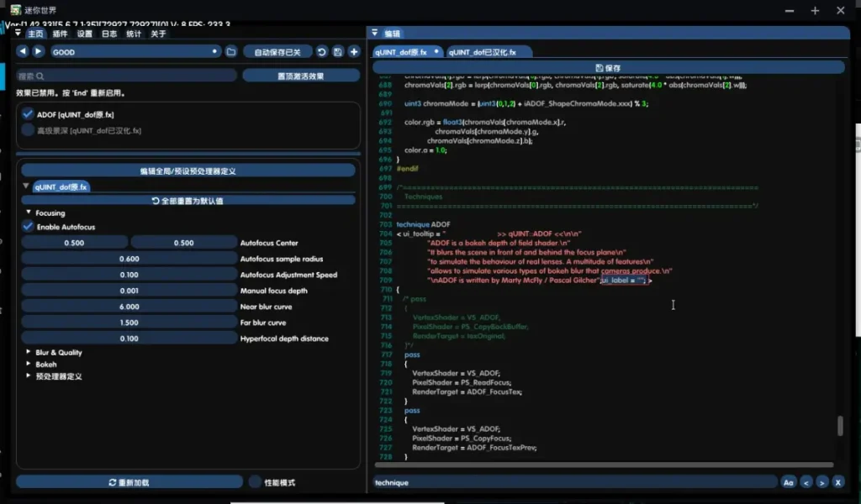Save the preset with the floppy disk icon
This screenshot has height=504, width=861.
(x=337, y=52)
